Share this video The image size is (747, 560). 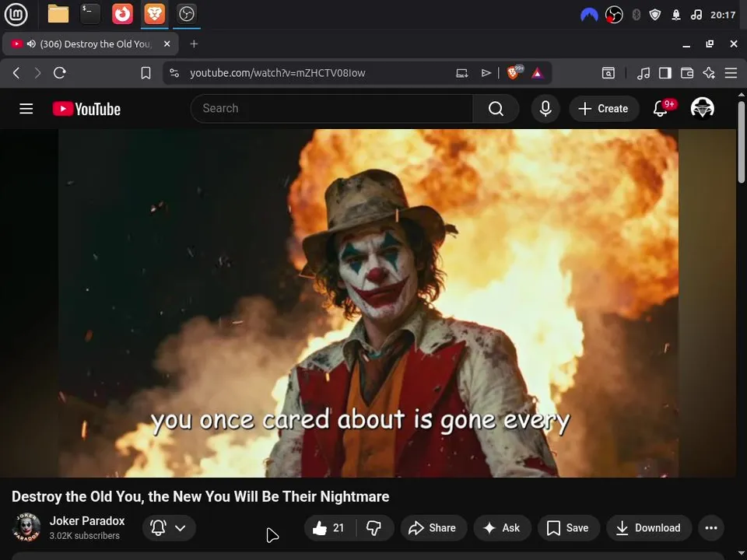coord(433,527)
